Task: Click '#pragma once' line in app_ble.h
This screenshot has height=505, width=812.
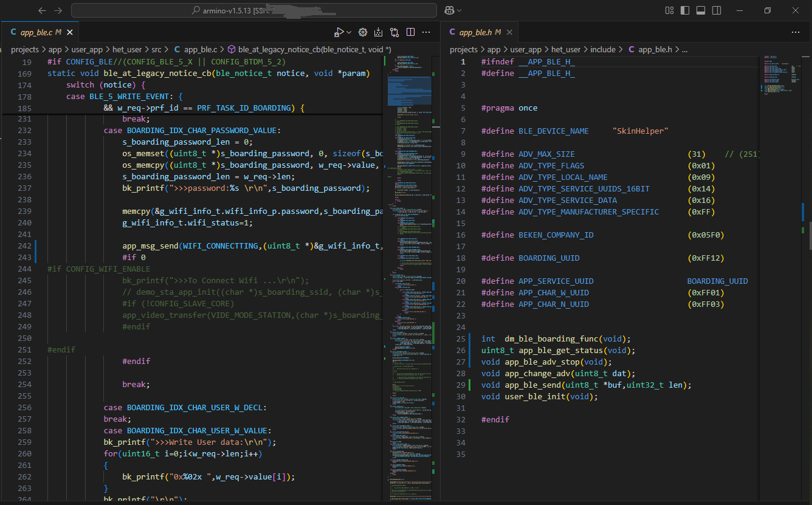Action: point(509,108)
